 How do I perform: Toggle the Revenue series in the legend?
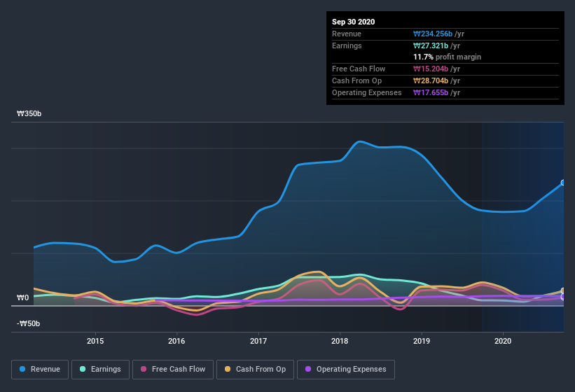40,369
